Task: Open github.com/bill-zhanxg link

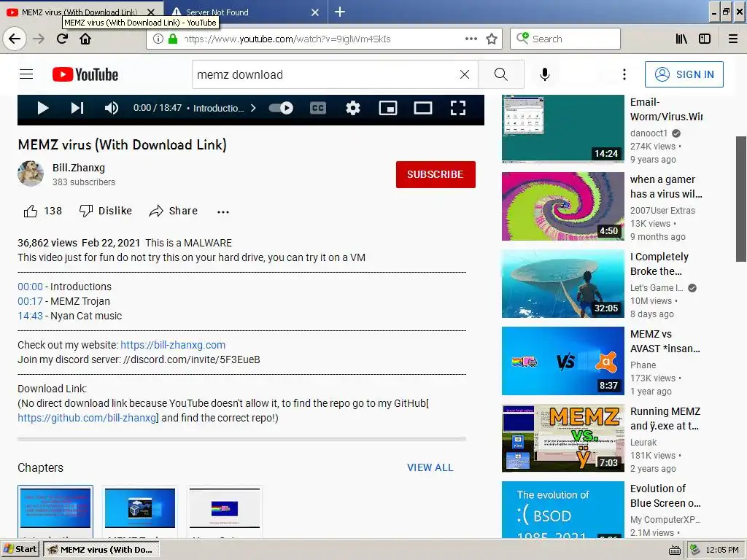Action: click(x=88, y=418)
